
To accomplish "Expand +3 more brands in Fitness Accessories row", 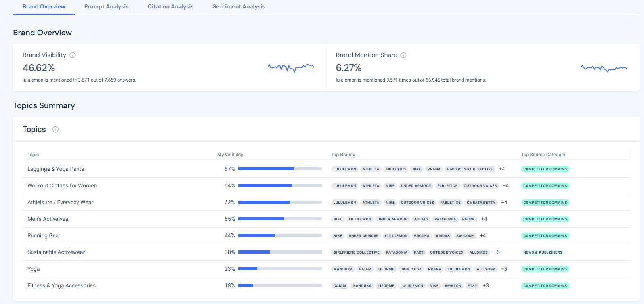I will tap(486, 285).
